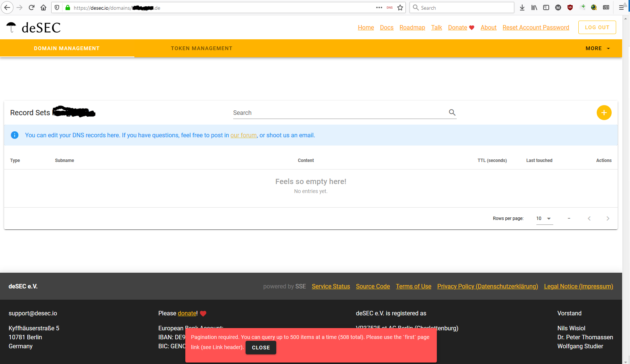Sort by Type column header
This screenshot has height=364, width=630.
(x=15, y=160)
